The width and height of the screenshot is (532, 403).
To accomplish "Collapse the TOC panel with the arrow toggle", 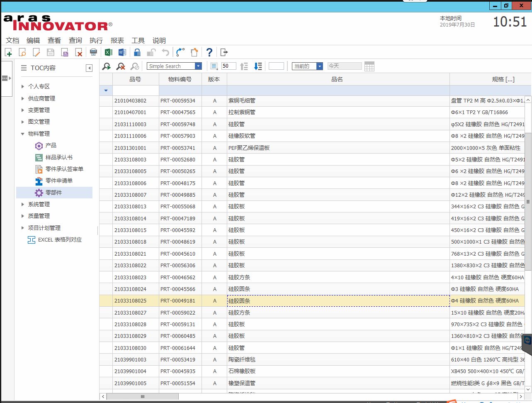I will coord(89,68).
